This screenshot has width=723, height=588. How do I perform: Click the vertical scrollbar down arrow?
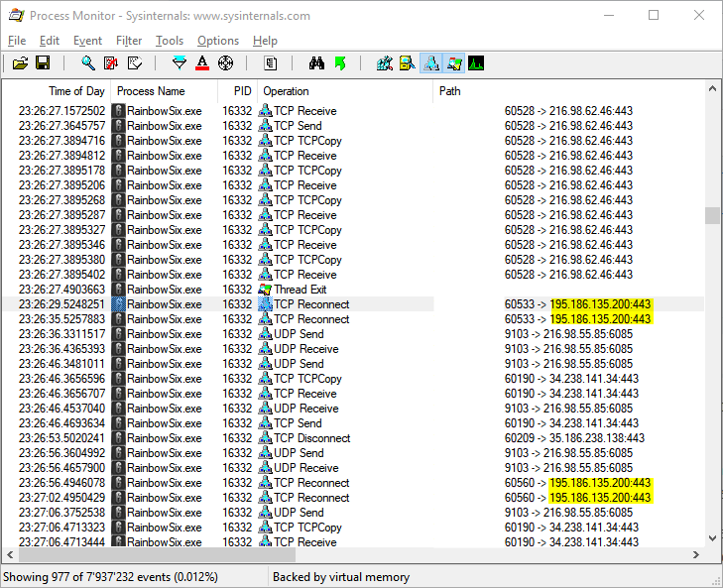click(712, 538)
